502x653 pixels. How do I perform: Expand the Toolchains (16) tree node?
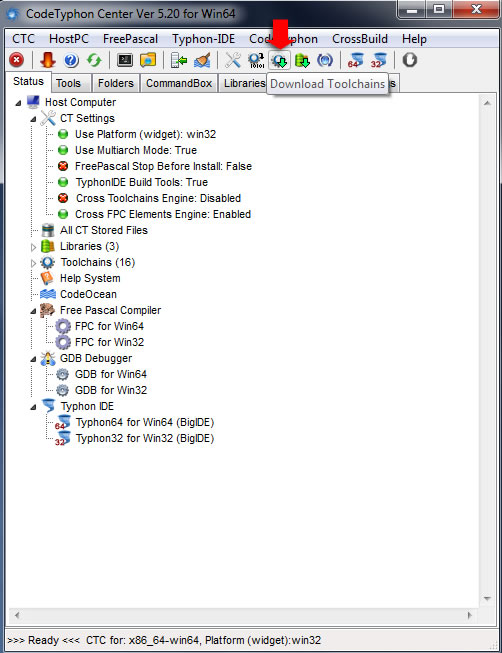[33, 263]
